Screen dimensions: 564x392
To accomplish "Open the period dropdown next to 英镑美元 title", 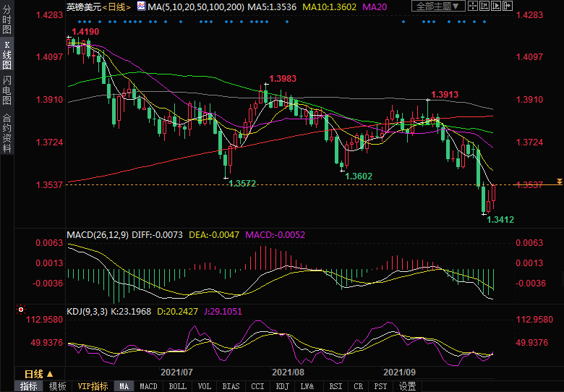I will pyautogui.click(x=116, y=7).
